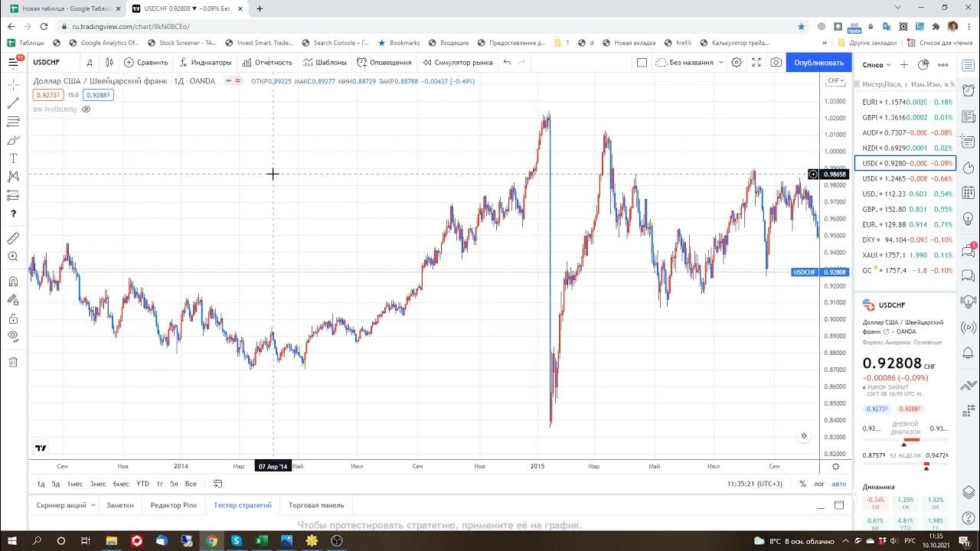Select the crosshair cursor tool
The height and width of the screenshot is (551, 980).
pos(13,83)
